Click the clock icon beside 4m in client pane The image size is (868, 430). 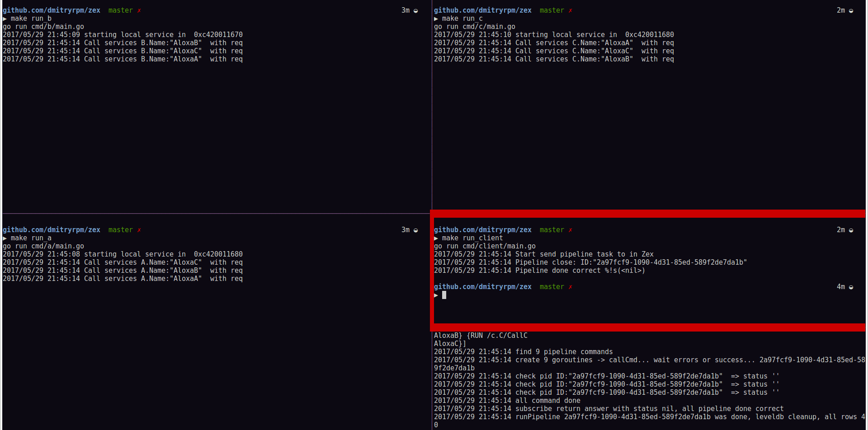pos(851,287)
